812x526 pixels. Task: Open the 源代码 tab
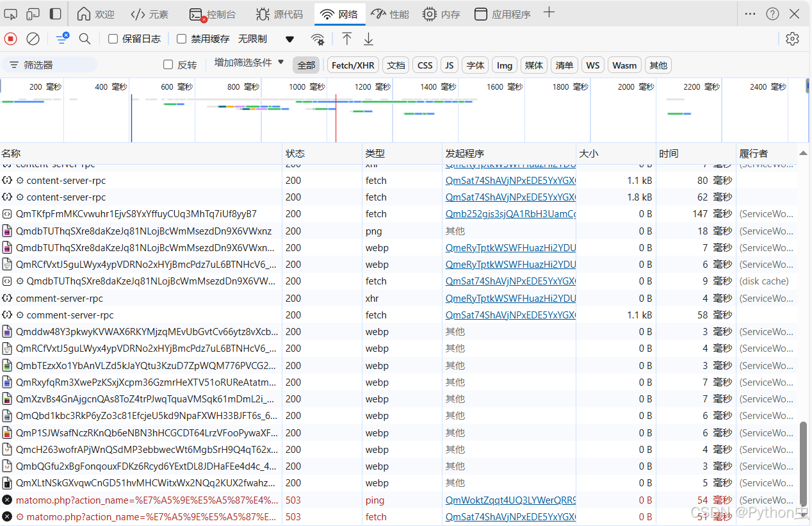tap(279, 14)
